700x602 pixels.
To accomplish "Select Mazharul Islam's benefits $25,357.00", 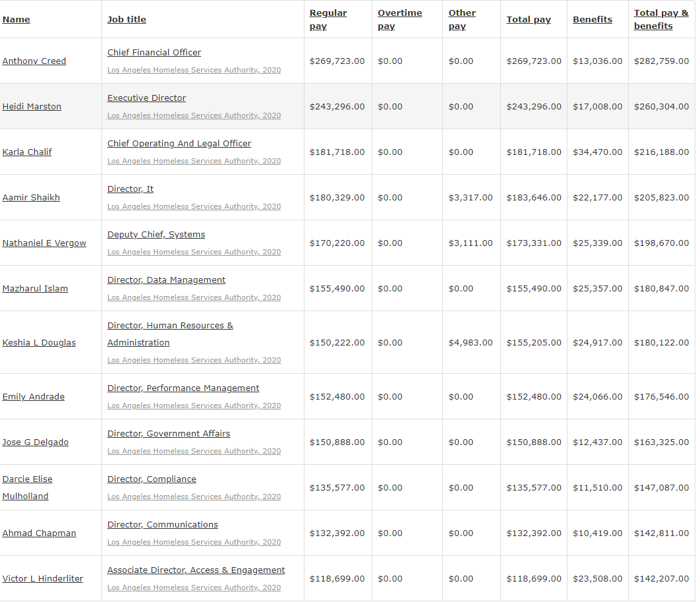I will 597,289.
